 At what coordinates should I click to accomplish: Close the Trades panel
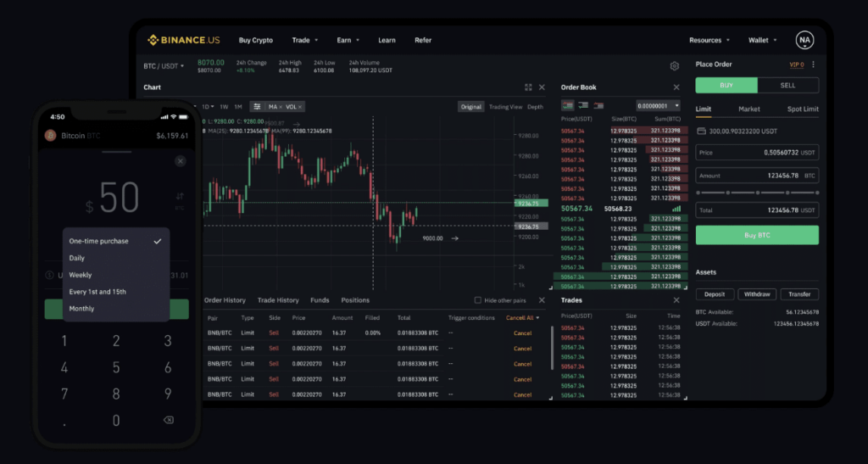point(676,300)
